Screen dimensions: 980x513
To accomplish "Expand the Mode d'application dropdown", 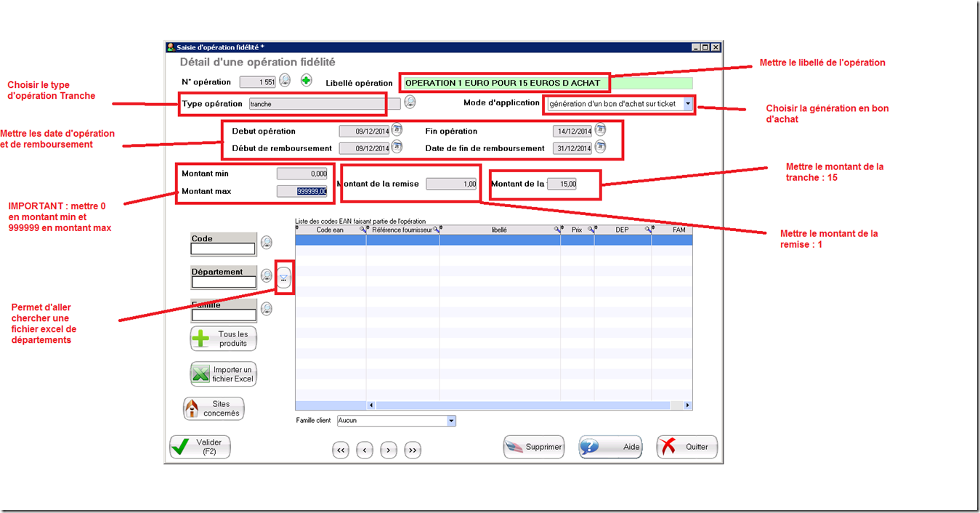I will [x=687, y=104].
